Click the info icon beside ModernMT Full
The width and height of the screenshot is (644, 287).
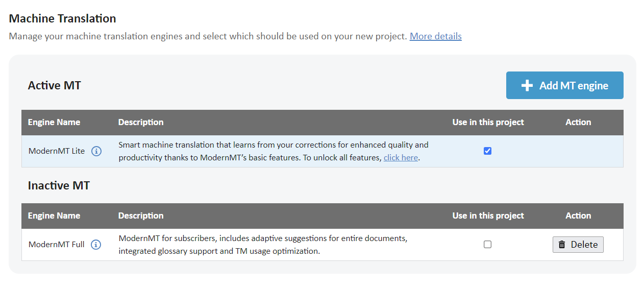pos(96,245)
